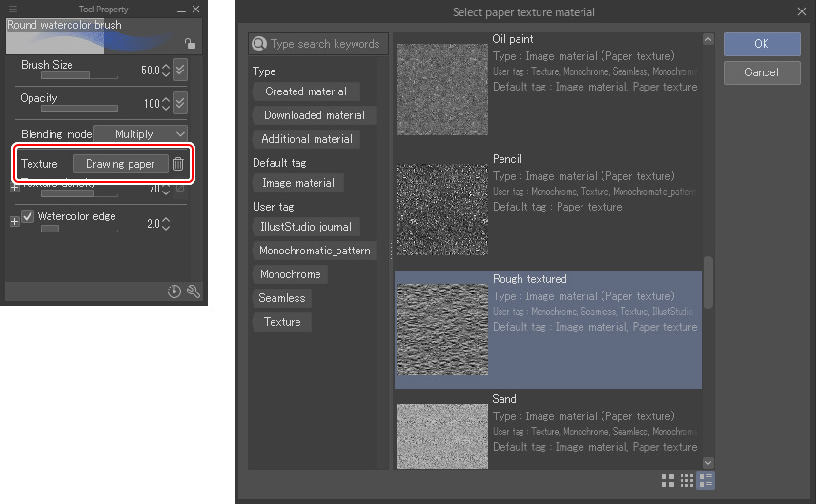Adjust Watercolor edge value stepper
This screenshot has height=504, width=816.
[166, 224]
